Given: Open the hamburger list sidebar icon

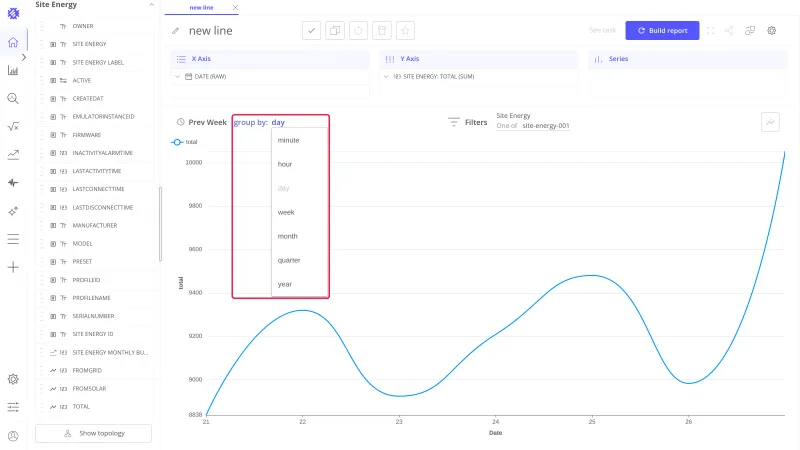Looking at the screenshot, I should tap(13, 239).
